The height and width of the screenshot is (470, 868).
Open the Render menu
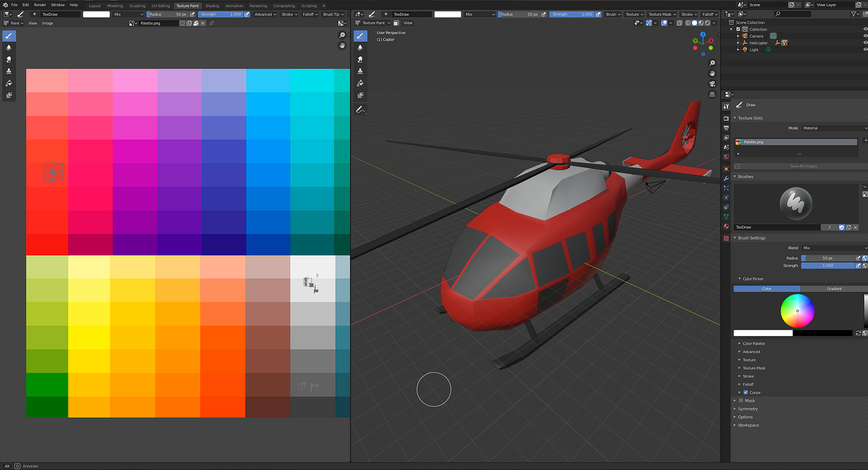40,4
